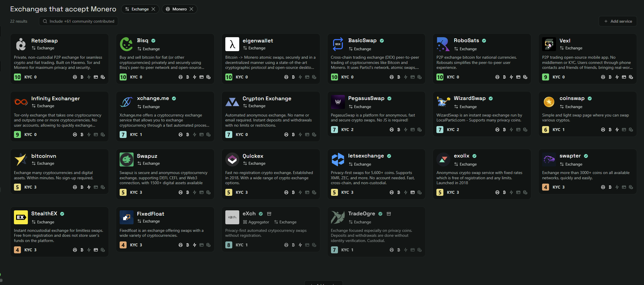Click the Infinity Exchanger logo icon
The image size is (644, 285).
[21, 102]
